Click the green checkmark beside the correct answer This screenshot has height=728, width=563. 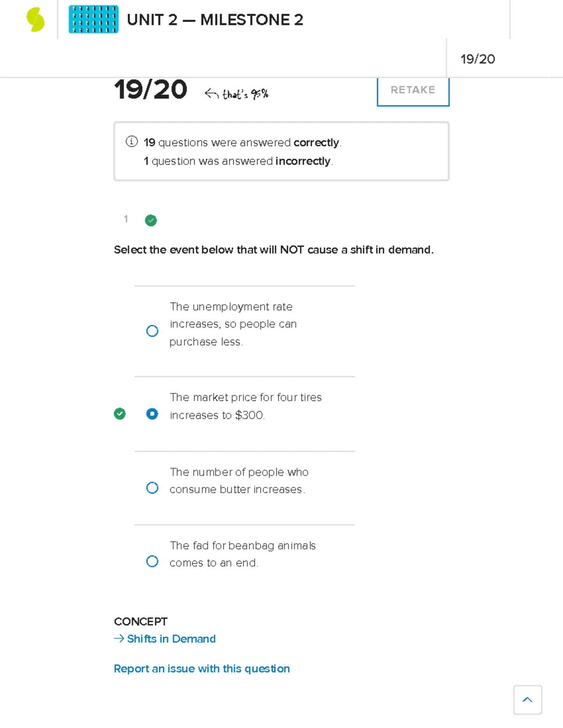tap(121, 413)
